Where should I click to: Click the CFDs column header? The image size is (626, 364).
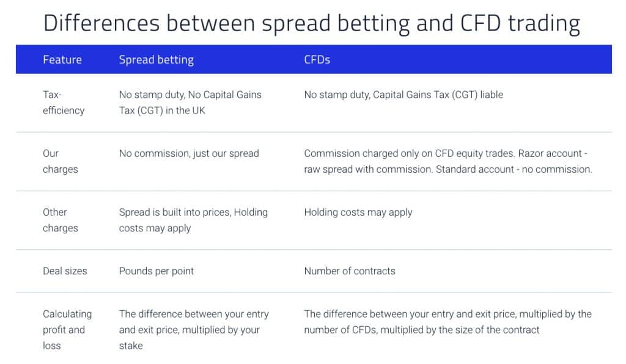click(317, 60)
